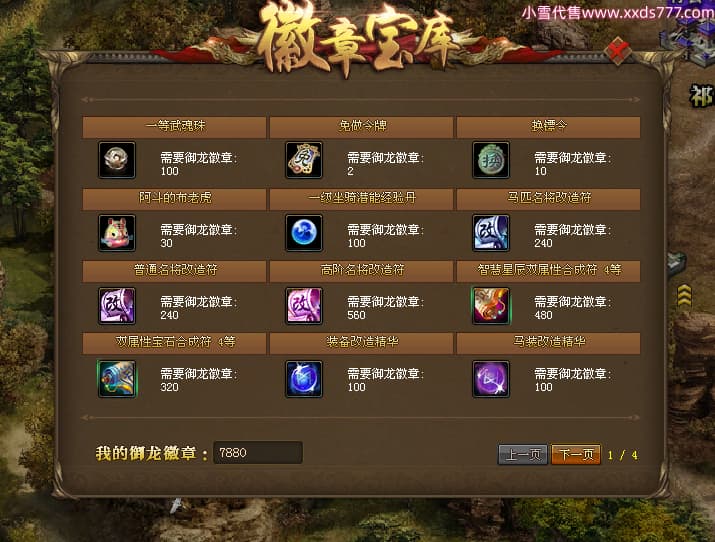715x542 pixels.
Task: Click the 高阶名将改造符 title bar
Action: tap(362, 270)
